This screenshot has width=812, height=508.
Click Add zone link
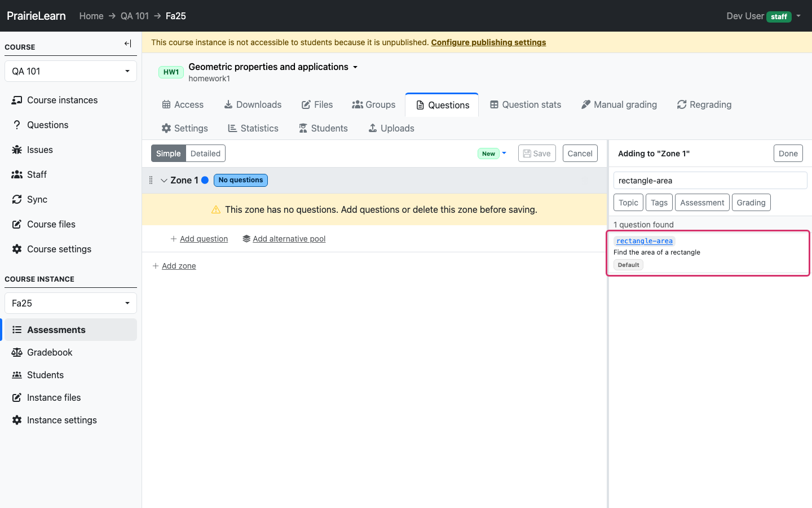pyautogui.click(x=174, y=266)
